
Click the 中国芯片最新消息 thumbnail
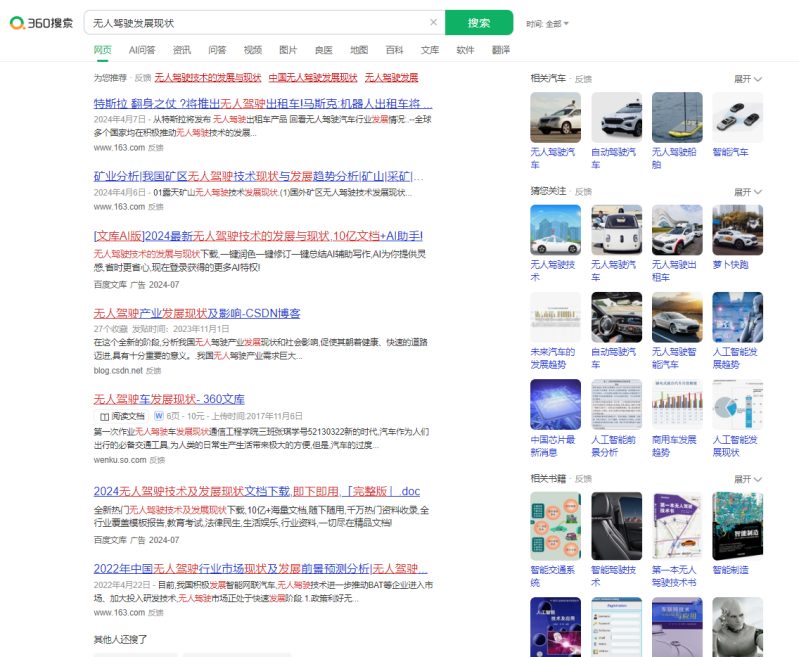pyautogui.click(x=555, y=404)
